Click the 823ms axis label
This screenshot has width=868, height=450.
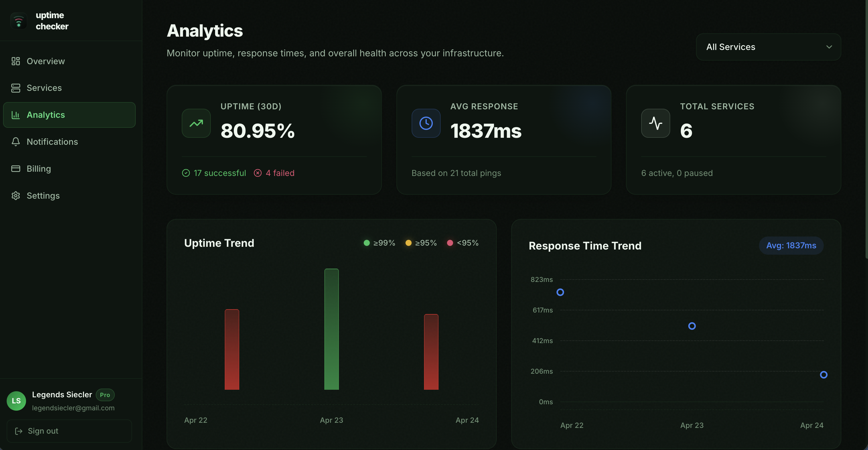[x=542, y=280]
